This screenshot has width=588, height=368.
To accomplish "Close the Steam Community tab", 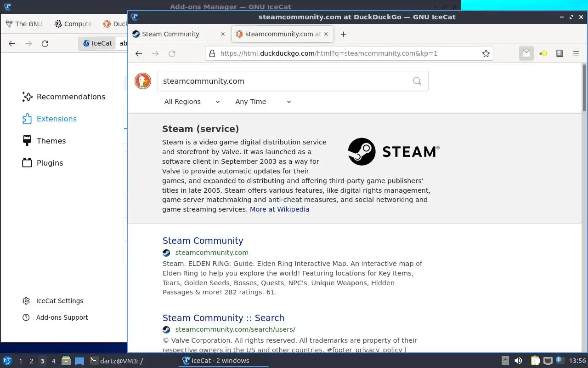I will tap(223, 34).
